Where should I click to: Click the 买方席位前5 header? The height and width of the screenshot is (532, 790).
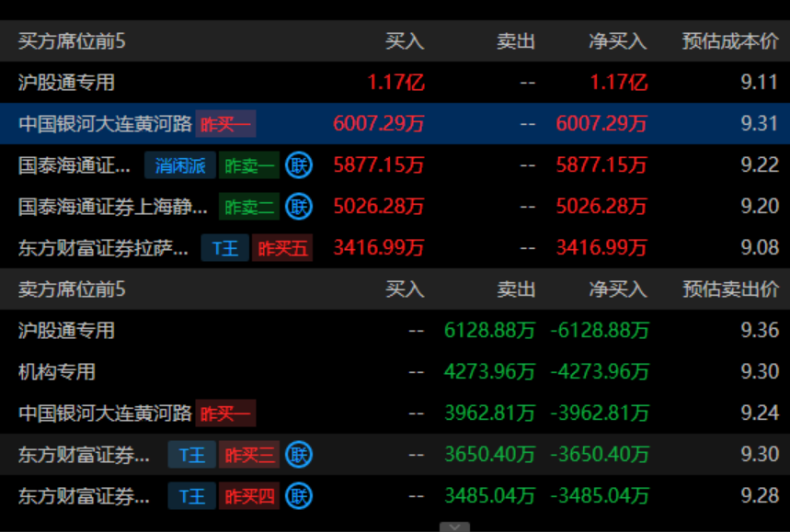pyautogui.click(x=72, y=41)
